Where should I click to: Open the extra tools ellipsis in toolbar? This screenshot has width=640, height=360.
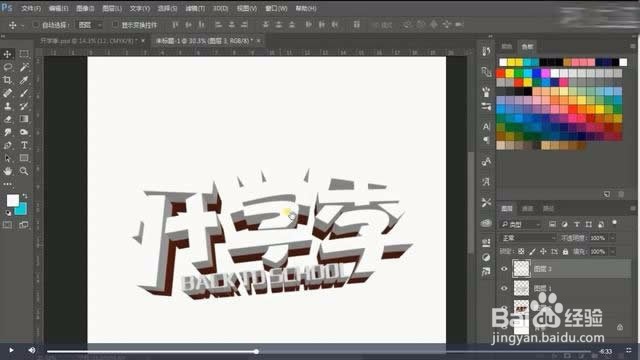7,184
